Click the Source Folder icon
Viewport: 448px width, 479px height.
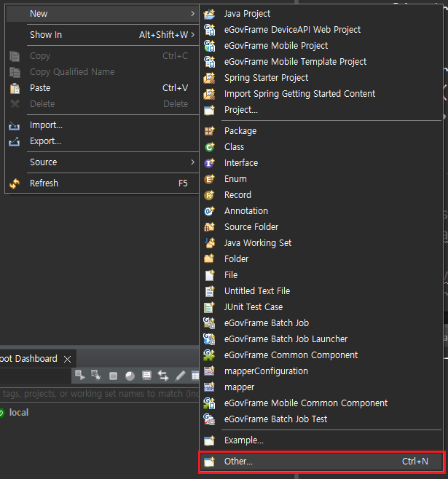point(209,227)
